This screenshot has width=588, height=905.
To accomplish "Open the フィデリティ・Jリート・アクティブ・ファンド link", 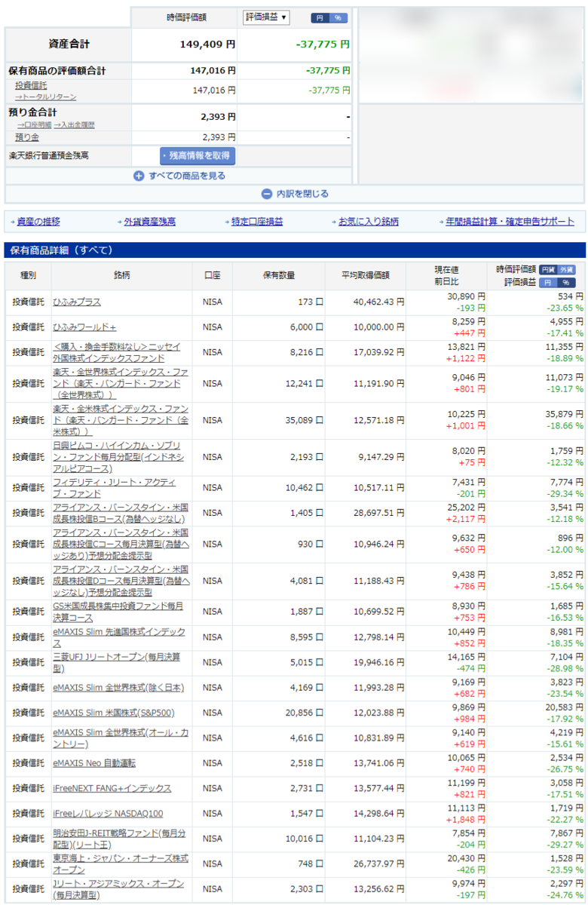I will click(115, 488).
